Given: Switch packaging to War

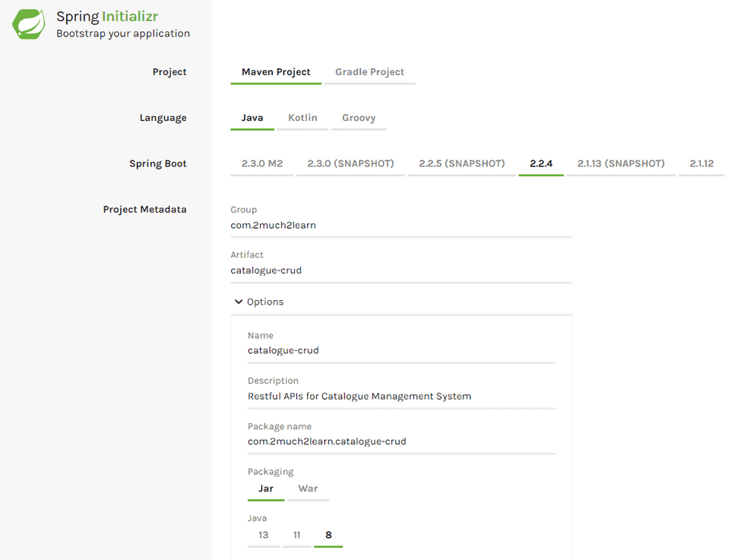Looking at the screenshot, I should coord(309,489).
